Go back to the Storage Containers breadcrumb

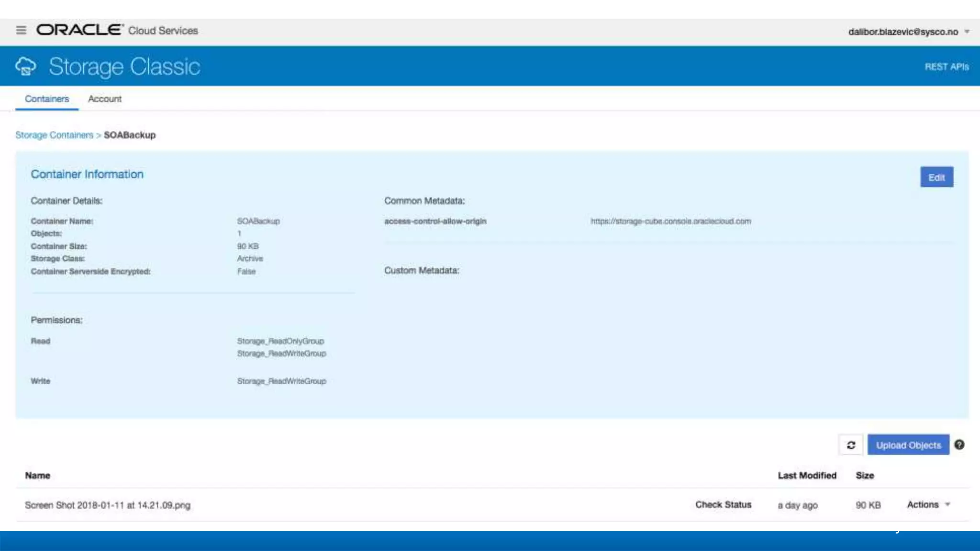point(55,135)
